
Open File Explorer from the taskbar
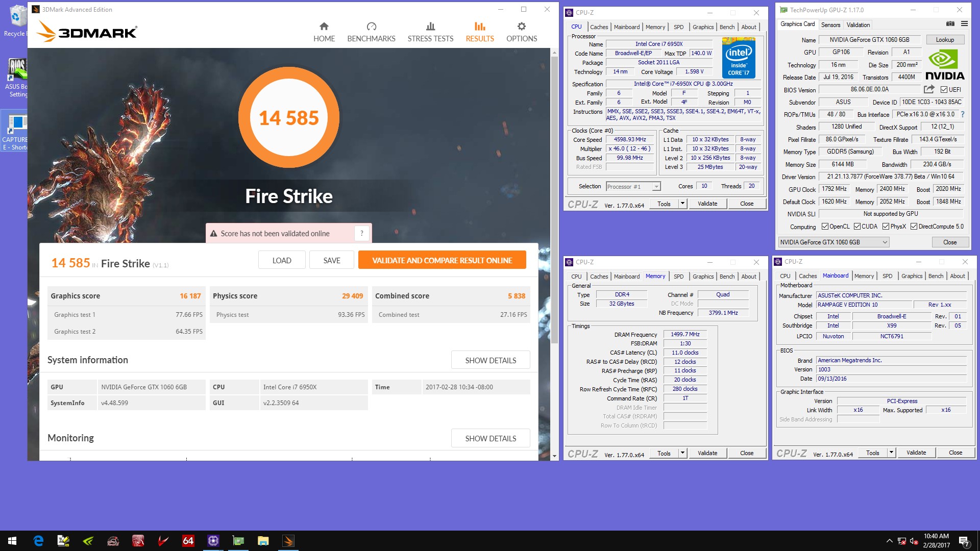(x=263, y=541)
